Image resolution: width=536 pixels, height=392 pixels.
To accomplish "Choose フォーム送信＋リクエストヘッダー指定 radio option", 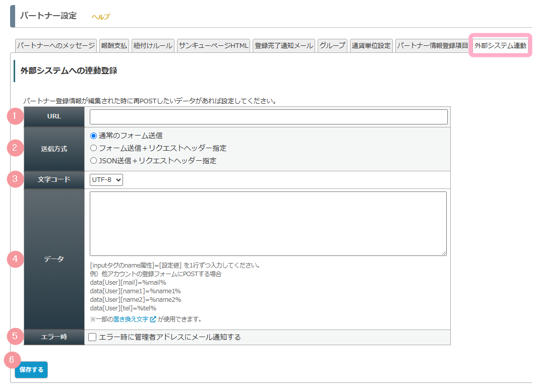I will (x=93, y=148).
